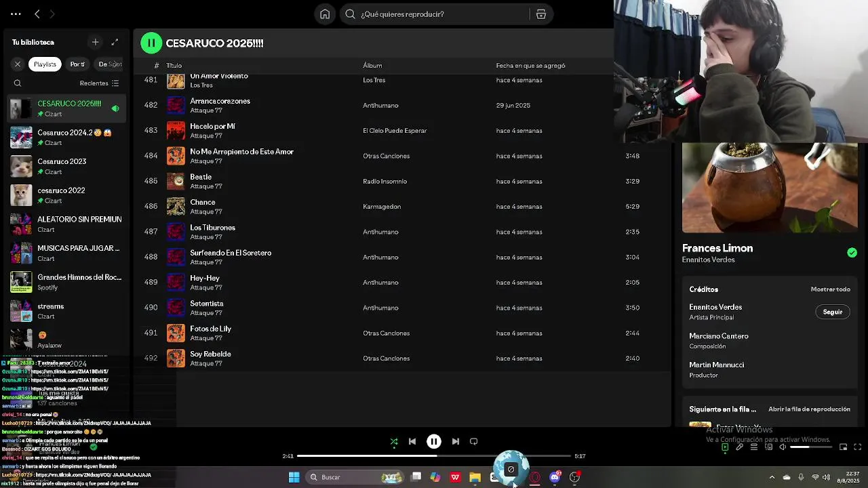This screenshot has height=488, width=868.
Task: Go forward with the right arrow
Action: tap(52, 14)
